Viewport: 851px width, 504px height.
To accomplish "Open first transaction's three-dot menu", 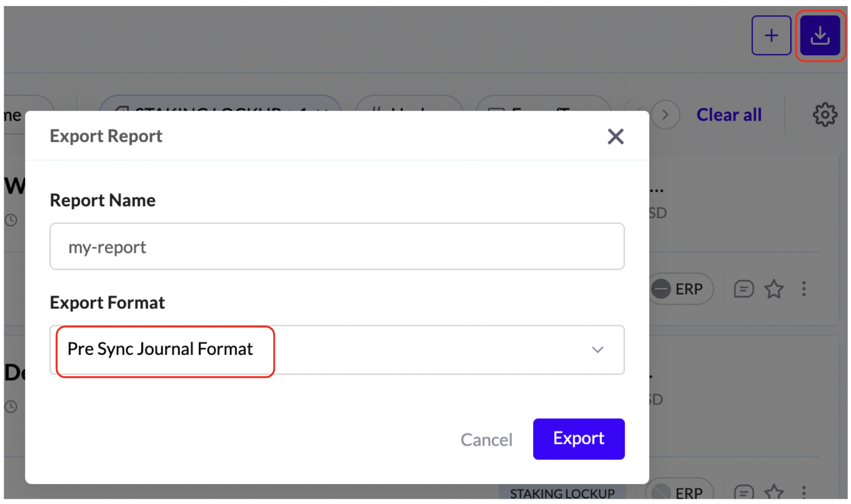I will 804,289.
